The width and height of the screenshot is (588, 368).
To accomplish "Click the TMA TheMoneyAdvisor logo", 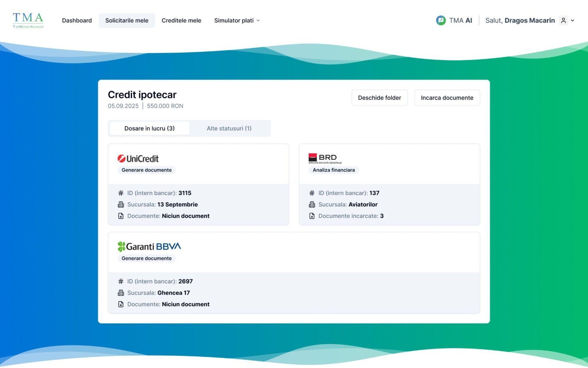I will pyautogui.click(x=28, y=20).
